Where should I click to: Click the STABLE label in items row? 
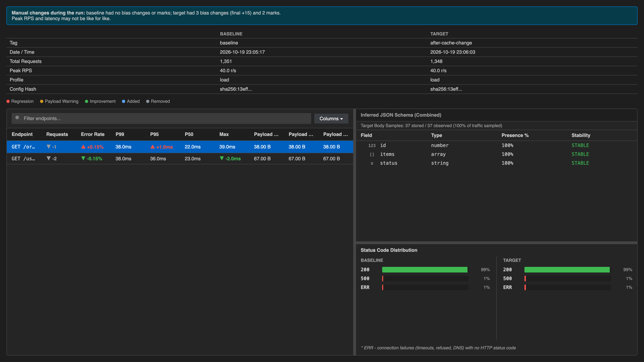pos(580,154)
